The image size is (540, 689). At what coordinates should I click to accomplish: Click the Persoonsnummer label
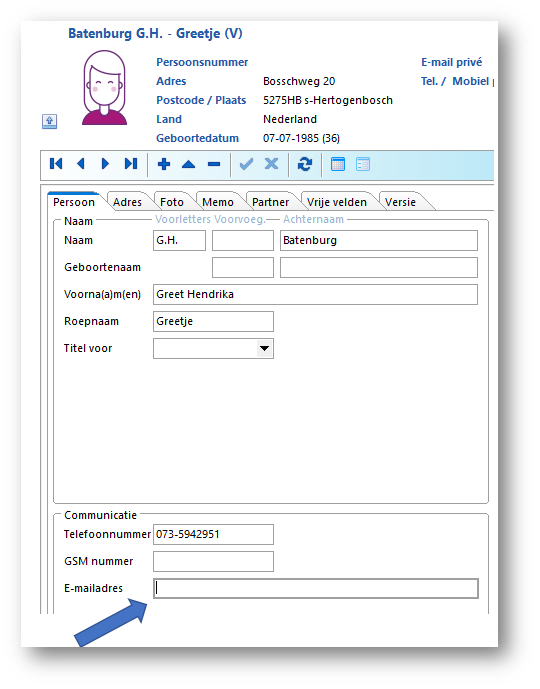click(202, 62)
